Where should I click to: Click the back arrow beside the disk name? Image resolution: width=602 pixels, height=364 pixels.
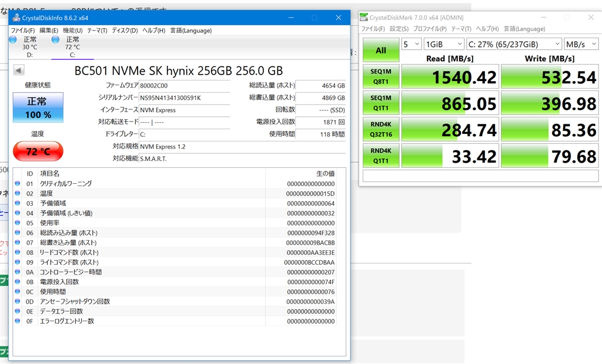19,70
